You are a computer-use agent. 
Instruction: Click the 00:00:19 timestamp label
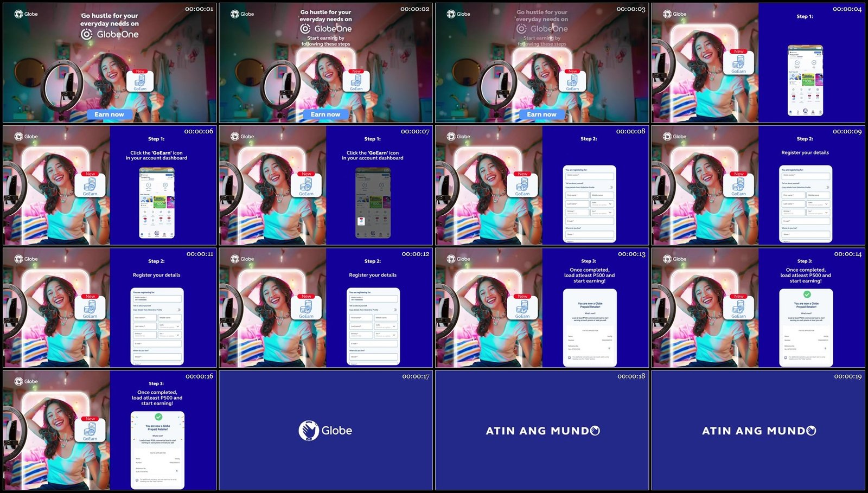pos(848,376)
